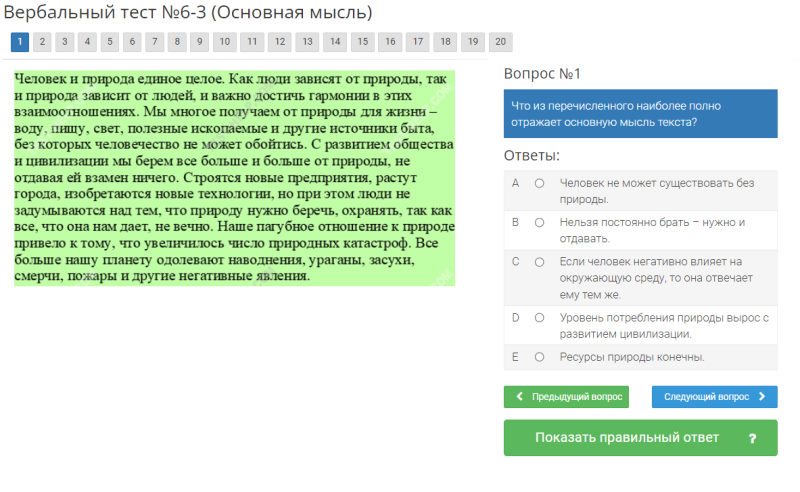Select radio button for answer D
This screenshot has height=492, width=800.
pos(539,317)
